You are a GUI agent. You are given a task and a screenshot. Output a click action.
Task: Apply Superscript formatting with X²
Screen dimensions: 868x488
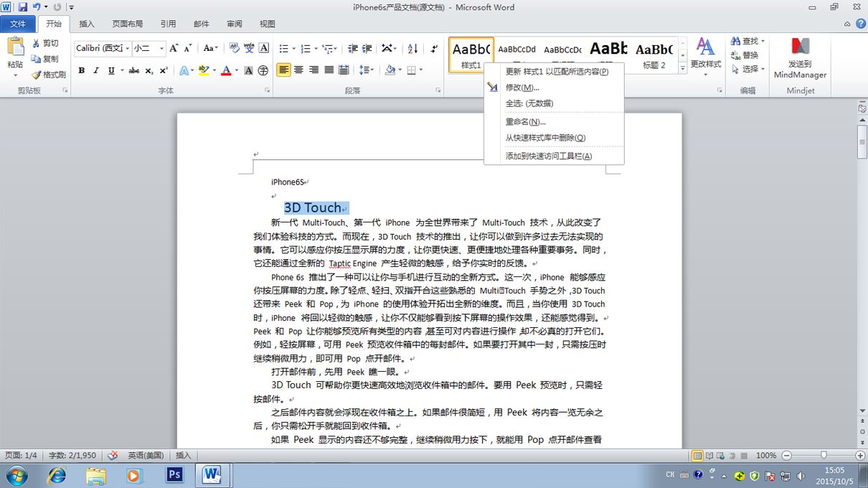tap(164, 70)
